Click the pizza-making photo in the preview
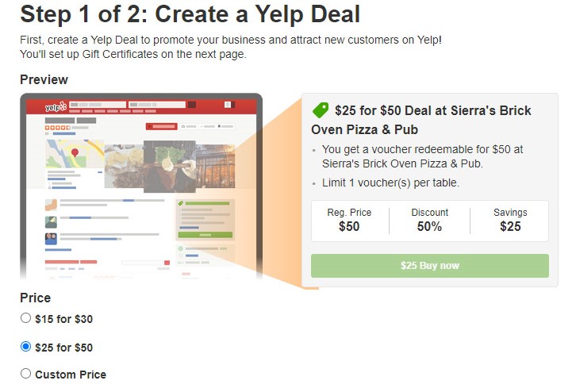576x392 pixels. [169, 167]
